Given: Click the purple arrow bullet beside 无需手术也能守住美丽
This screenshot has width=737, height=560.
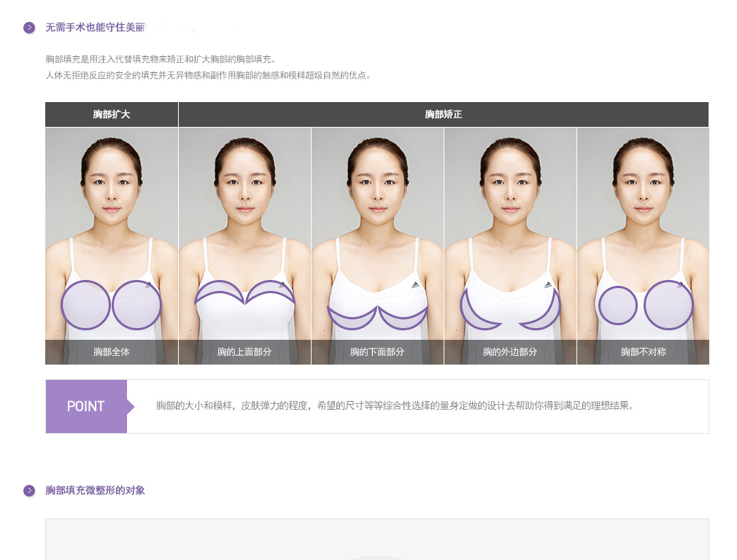Looking at the screenshot, I should [x=29, y=28].
